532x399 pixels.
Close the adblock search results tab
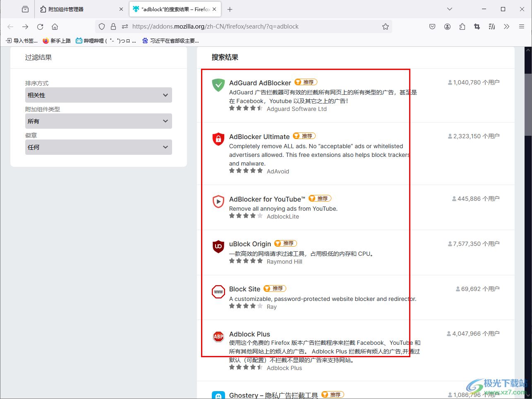click(x=214, y=9)
